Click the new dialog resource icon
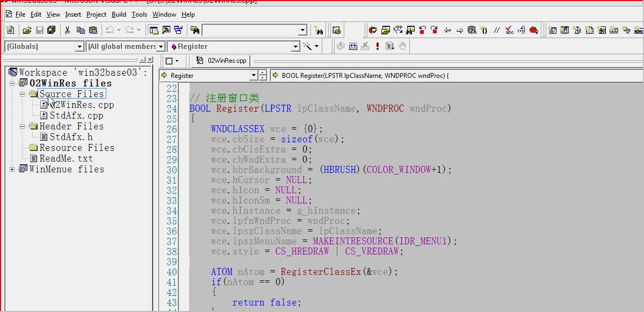Image resolution: width=644 pixels, height=312 pixels. (x=552, y=30)
